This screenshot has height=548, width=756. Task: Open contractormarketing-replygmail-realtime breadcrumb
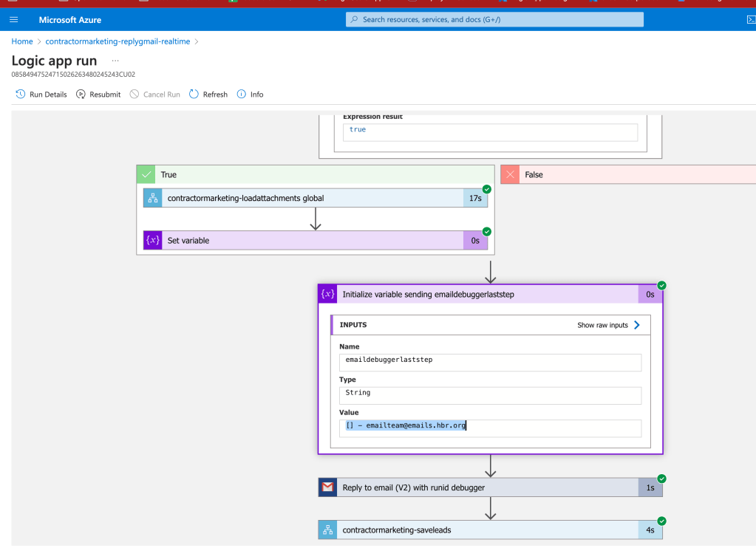point(118,41)
